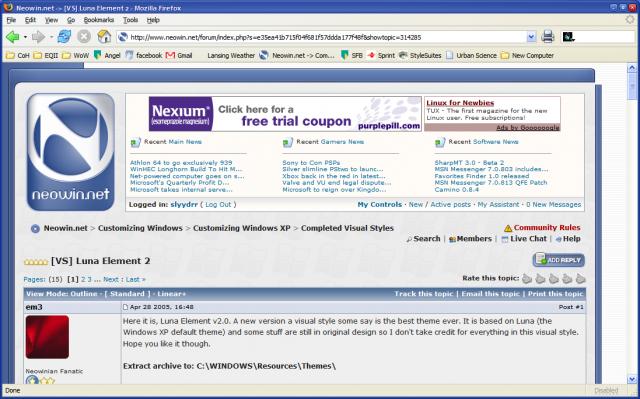Open the CoH bookmark folder

[x=18, y=55]
